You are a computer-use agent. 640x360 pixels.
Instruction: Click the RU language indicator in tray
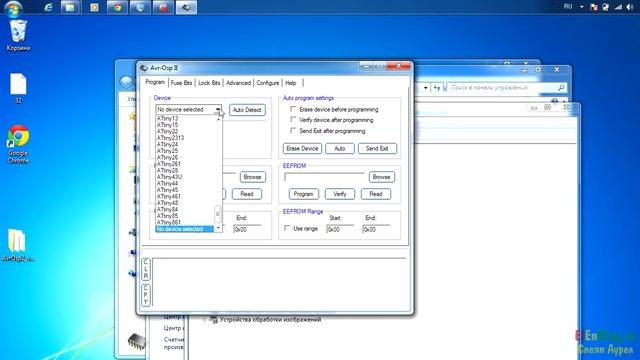pyautogui.click(x=568, y=7)
